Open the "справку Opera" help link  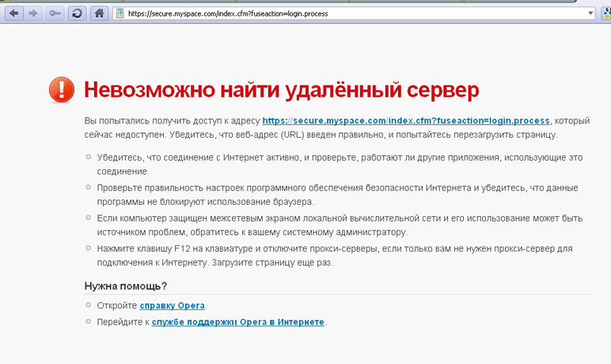(173, 305)
